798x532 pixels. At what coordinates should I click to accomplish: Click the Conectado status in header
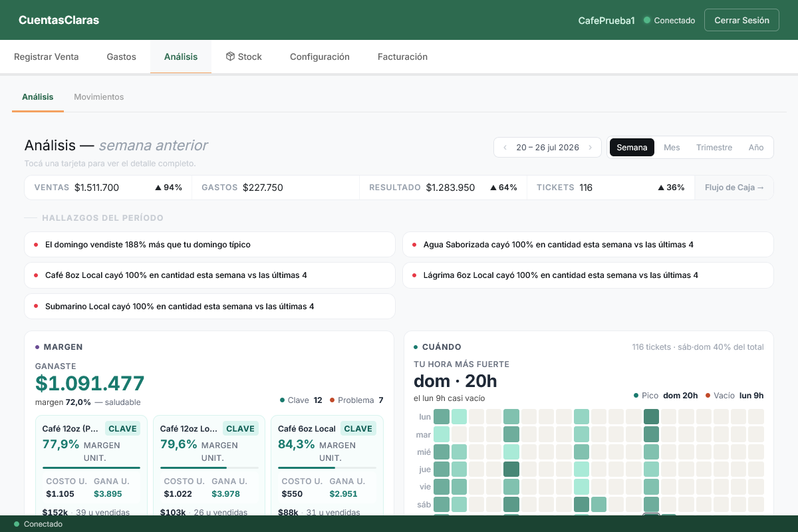(x=670, y=21)
